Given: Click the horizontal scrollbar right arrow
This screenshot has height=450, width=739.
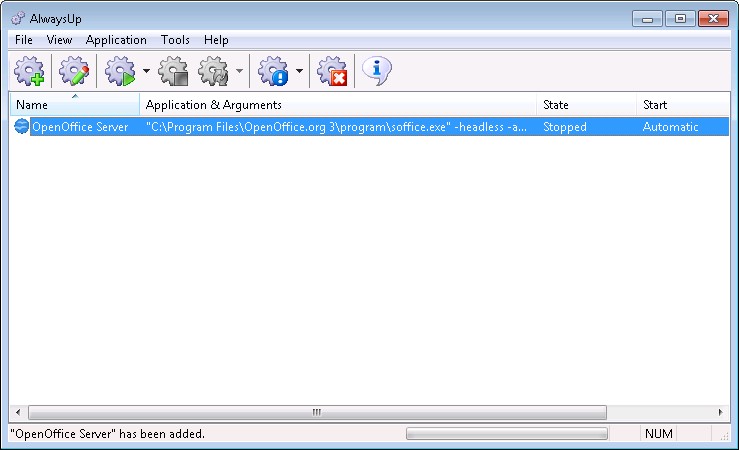Looking at the screenshot, I should tap(720, 412).
